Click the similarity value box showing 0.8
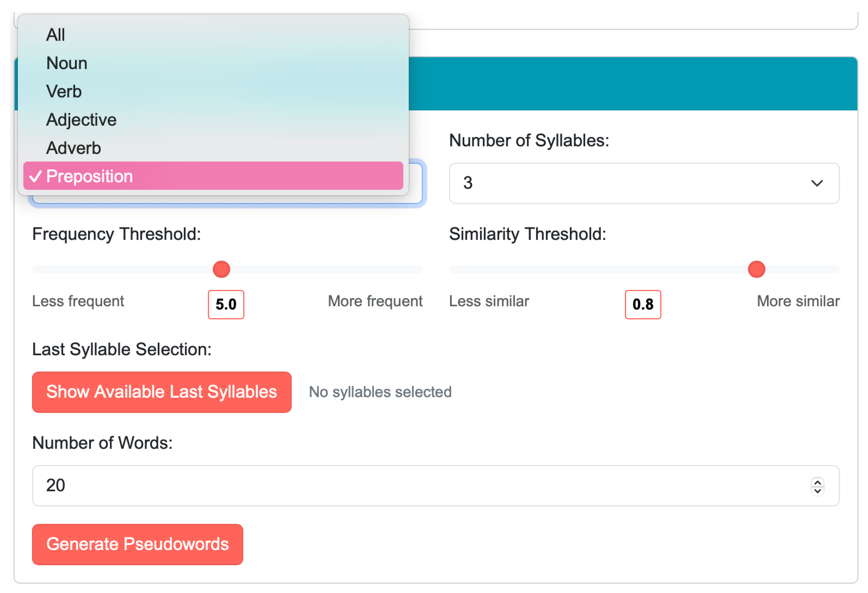The height and width of the screenshot is (593, 868). pos(642,304)
